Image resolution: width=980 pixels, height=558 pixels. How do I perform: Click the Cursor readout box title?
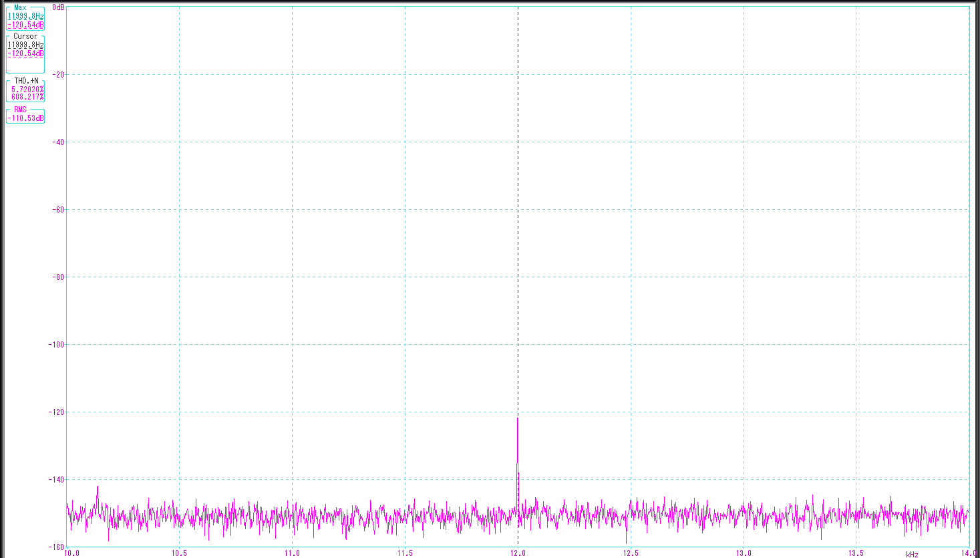pos(25,36)
